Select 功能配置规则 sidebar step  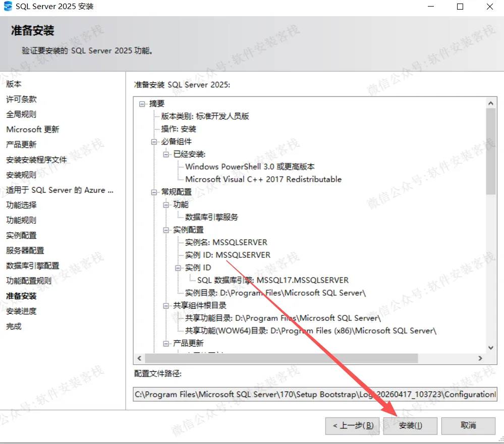pyautogui.click(x=29, y=281)
